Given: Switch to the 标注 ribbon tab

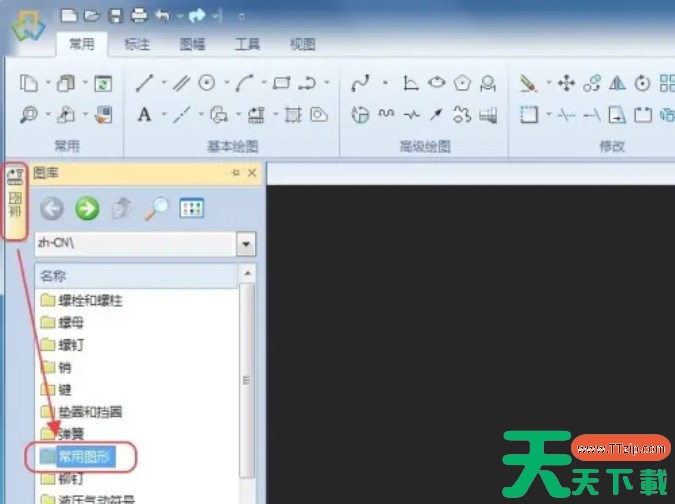Looking at the screenshot, I should click(137, 44).
